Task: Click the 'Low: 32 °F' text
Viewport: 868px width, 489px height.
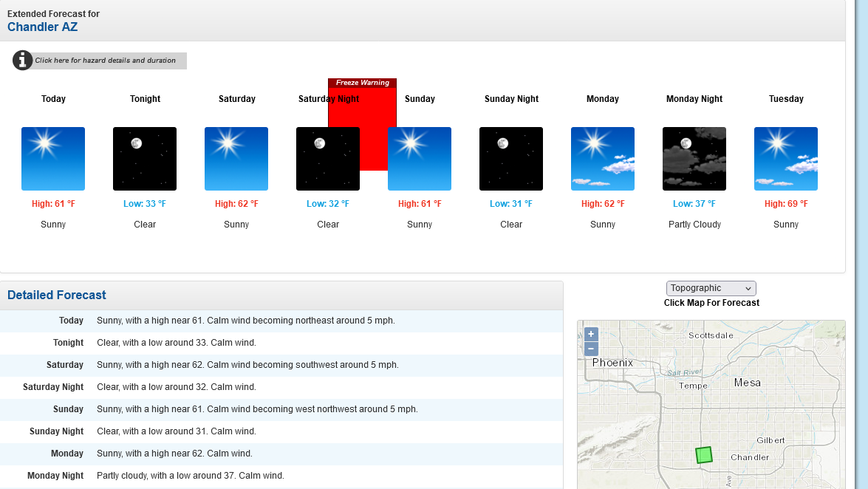Action: pyautogui.click(x=328, y=204)
